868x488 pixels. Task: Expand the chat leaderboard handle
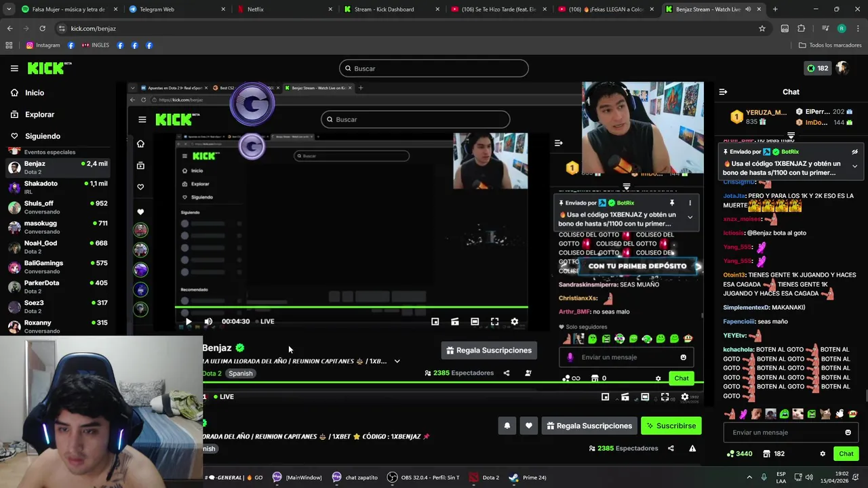coord(791,136)
